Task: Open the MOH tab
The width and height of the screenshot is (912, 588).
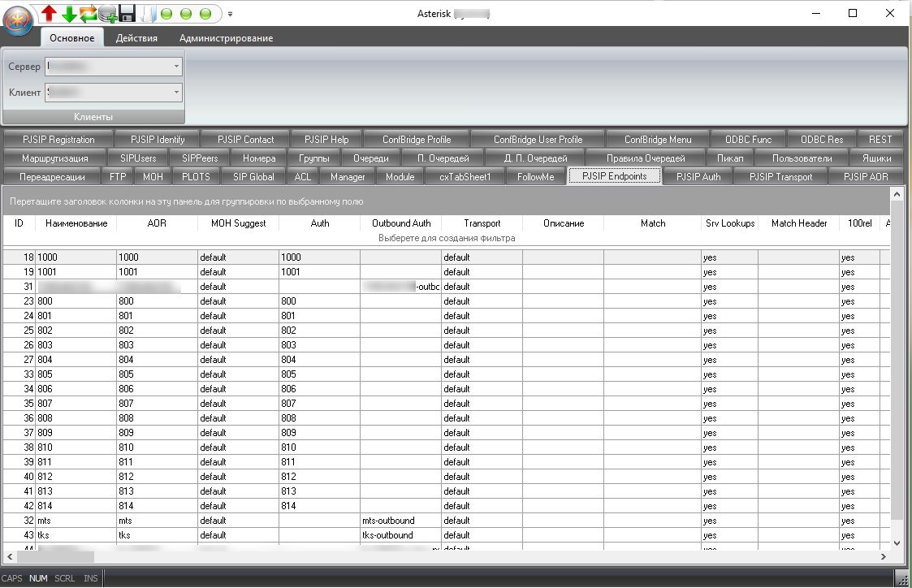Action: [153, 177]
